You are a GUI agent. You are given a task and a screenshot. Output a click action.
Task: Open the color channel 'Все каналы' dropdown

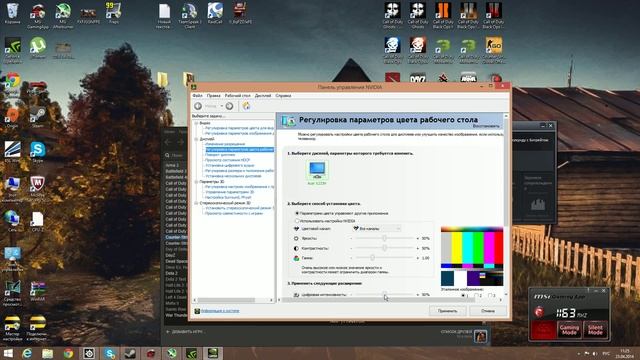(x=376, y=229)
